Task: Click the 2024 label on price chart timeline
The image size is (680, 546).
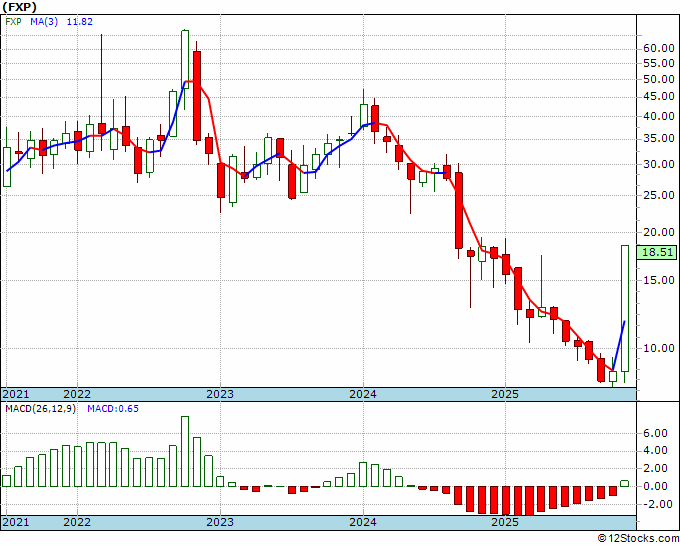Action: pos(363,394)
